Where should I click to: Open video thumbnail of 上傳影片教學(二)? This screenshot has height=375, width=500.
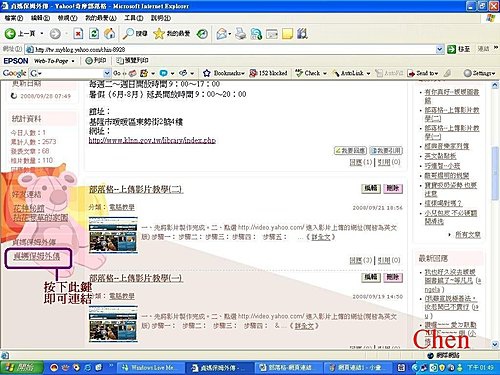click(x=113, y=235)
